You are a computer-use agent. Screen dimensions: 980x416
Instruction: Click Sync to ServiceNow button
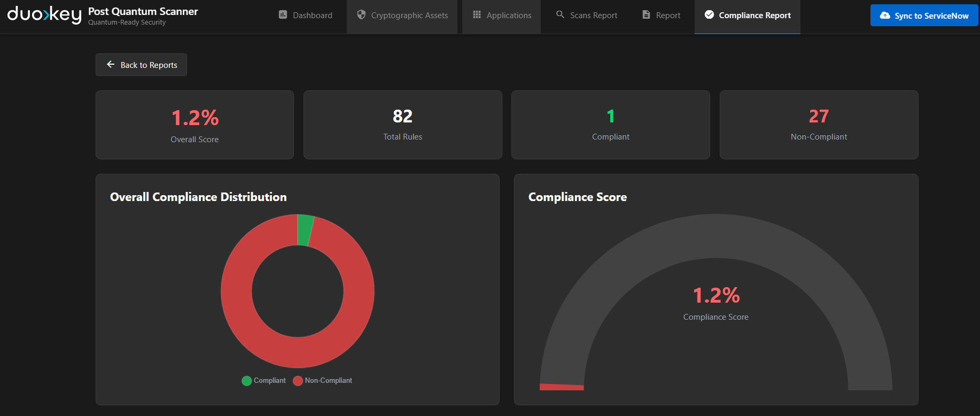tap(924, 16)
